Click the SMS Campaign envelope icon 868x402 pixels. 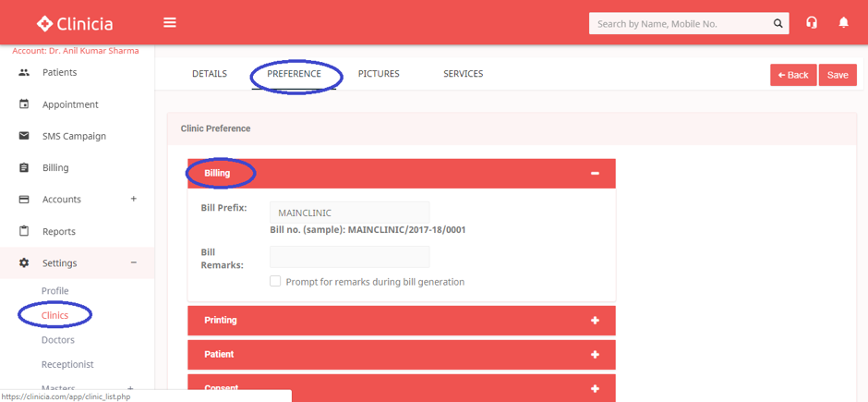point(24,136)
